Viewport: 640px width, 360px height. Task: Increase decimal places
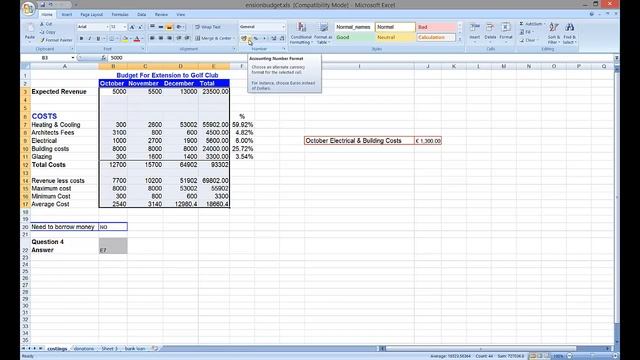[273, 38]
